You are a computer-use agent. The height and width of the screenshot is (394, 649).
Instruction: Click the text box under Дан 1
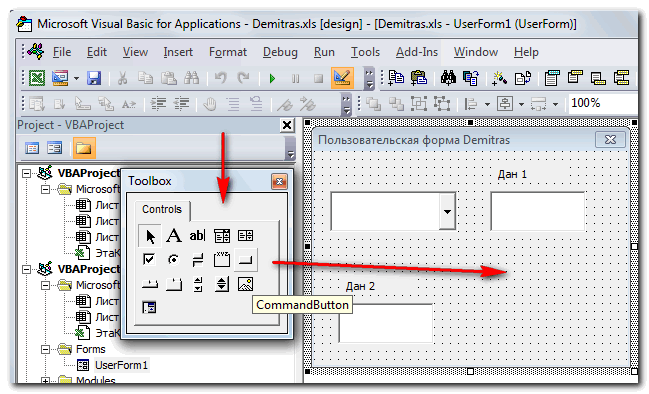pos(538,211)
